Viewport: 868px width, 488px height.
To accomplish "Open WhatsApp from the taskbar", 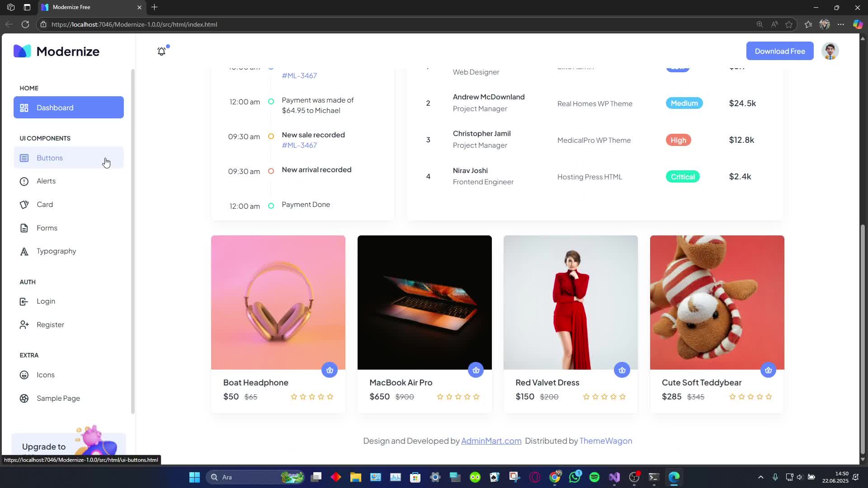I will (575, 477).
